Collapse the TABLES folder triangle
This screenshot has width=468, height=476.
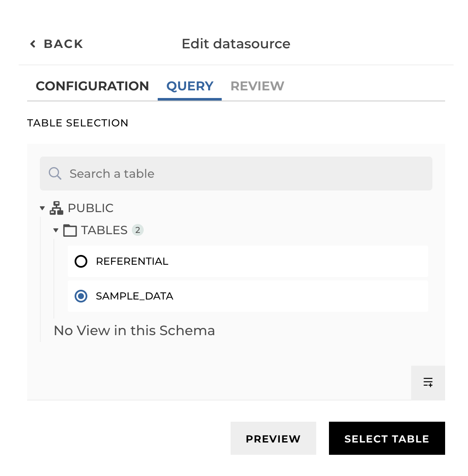pyautogui.click(x=56, y=230)
